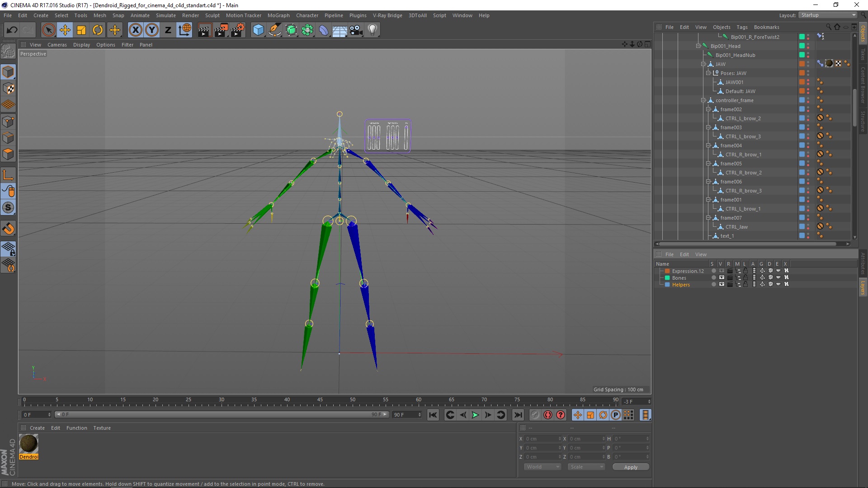This screenshot has width=868, height=488.
Task: Toggle Bones layer lock icon
Action: pyautogui.click(x=745, y=278)
